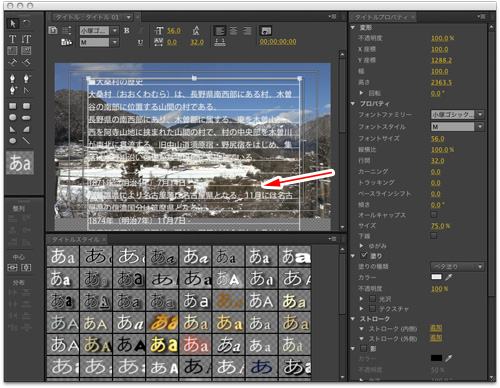Viewport: 500px width, 388px height.
Task: Select the Pen tool
Action: click(12, 78)
